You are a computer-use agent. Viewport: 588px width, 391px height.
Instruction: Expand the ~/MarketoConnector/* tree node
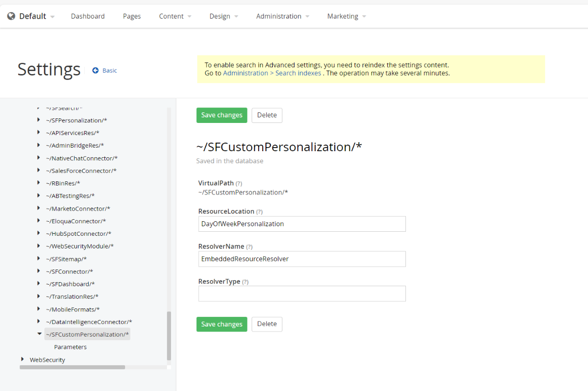point(39,208)
